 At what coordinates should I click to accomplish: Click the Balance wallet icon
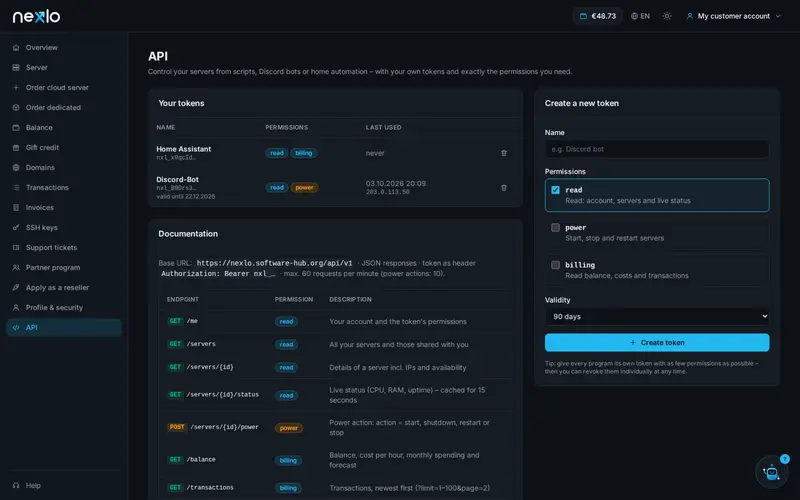pyautogui.click(x=16, y=128)
